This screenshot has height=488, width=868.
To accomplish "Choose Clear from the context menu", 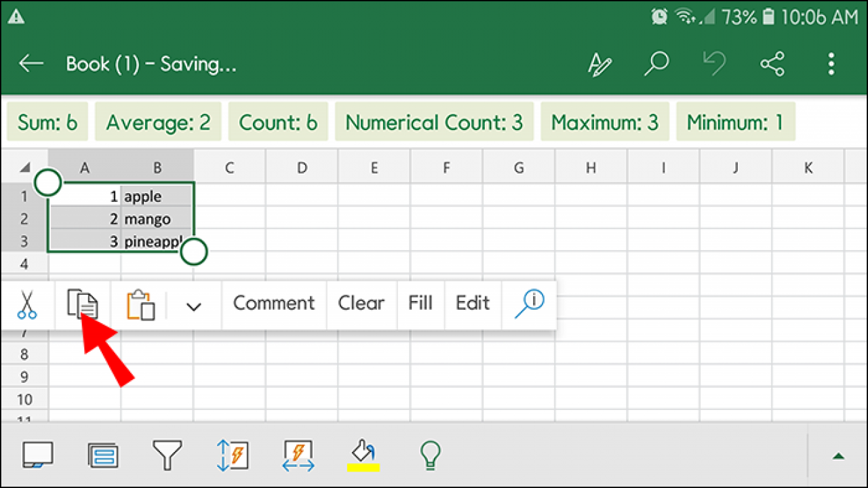I will (361, 304).
